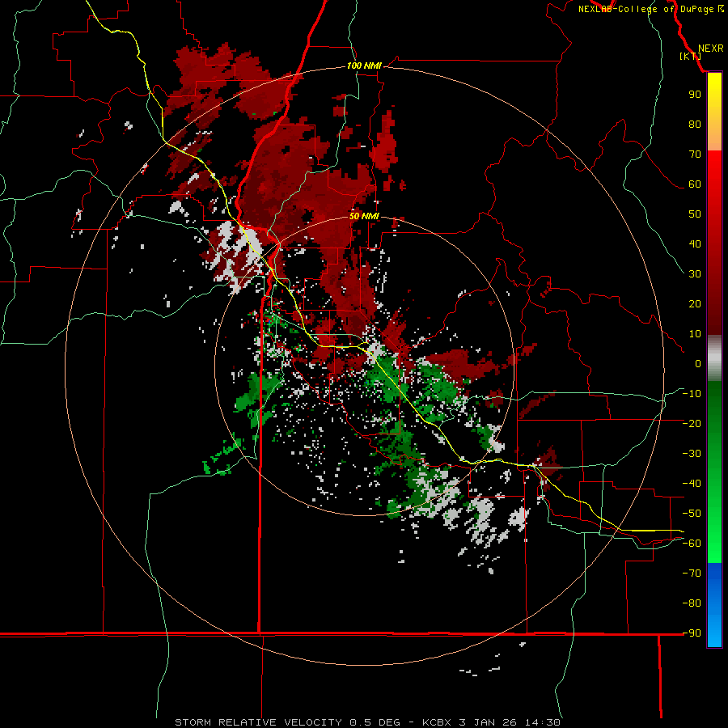
Task: Click the KCBX station identifier in caption
Action: point(437,722)
